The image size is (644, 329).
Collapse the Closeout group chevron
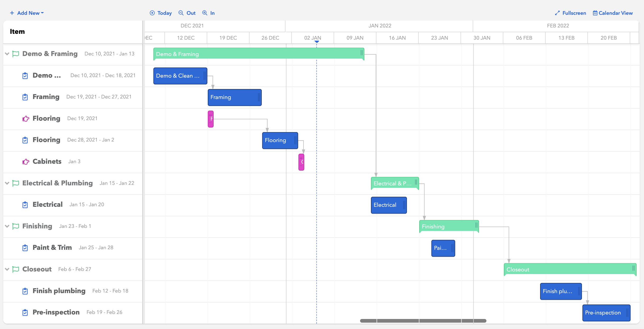click(7, 269)
